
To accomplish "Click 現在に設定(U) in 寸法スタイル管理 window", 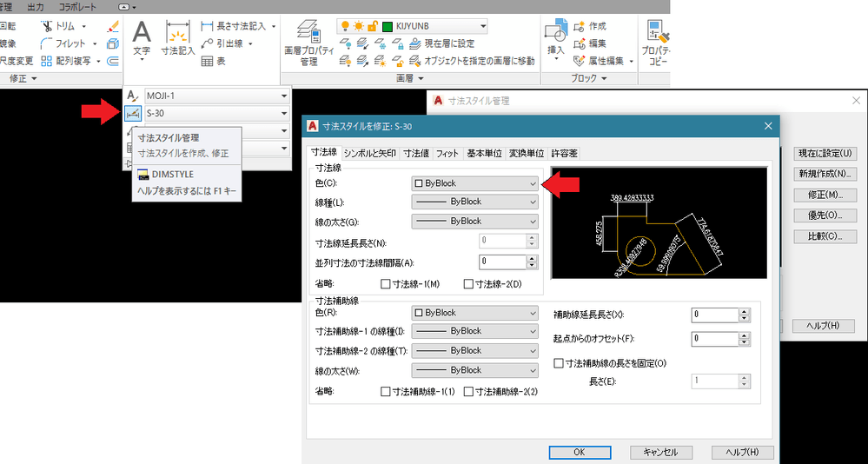I will (x=825, y=153).
